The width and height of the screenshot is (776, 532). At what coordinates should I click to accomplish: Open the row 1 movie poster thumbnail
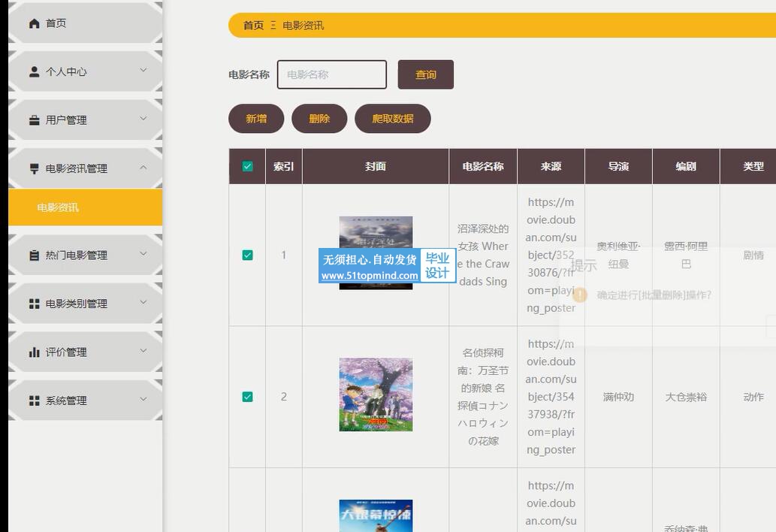tap(376, 253)
